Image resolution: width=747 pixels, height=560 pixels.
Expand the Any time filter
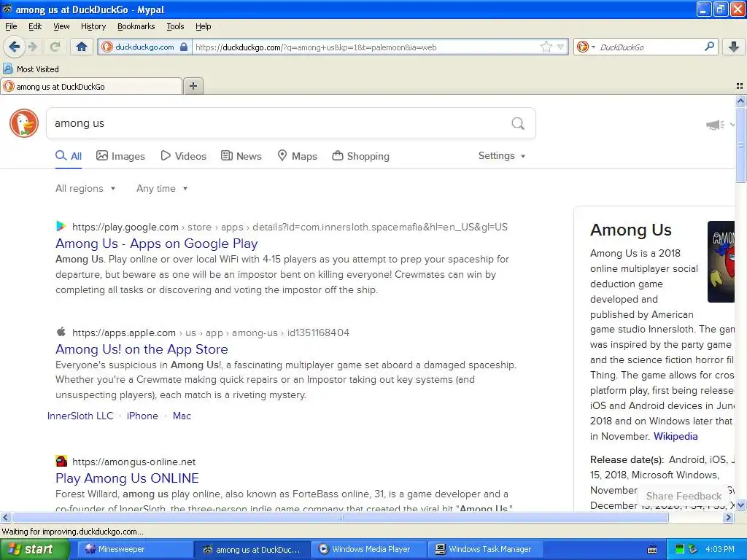click(162, 189)
